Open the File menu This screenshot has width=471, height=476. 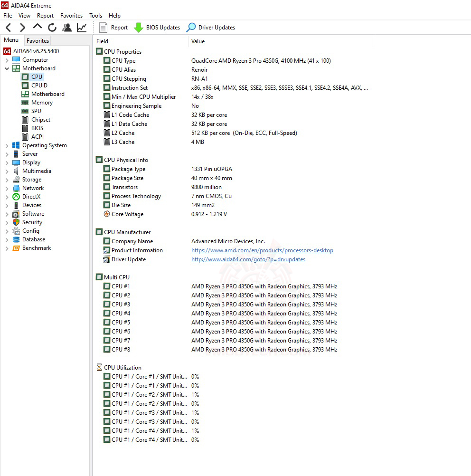click(8, 16)
